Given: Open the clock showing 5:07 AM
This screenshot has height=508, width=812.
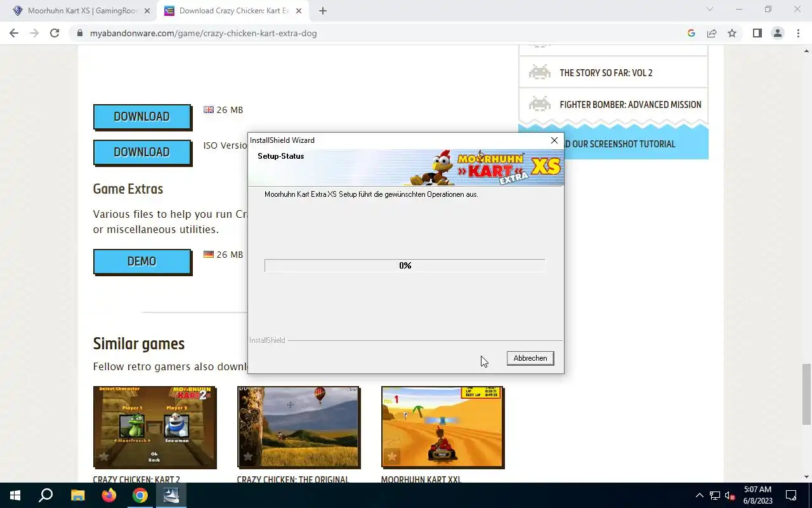Looking at the screenshot, I should 757,495.
